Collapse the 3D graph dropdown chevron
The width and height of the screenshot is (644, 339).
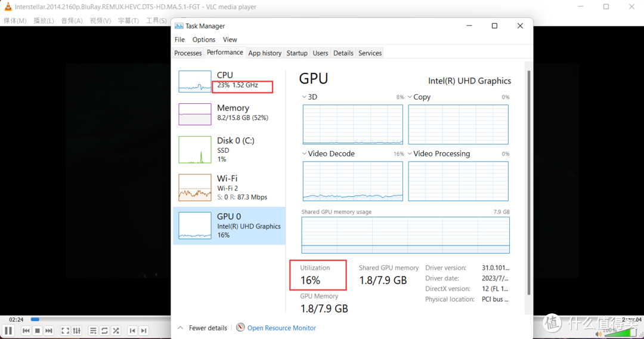click(304, 97)
